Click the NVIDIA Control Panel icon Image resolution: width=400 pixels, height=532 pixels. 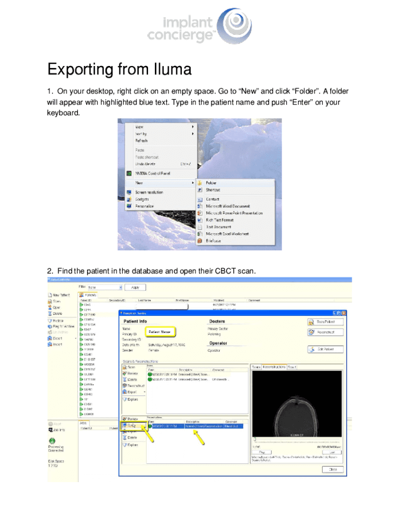129,174
